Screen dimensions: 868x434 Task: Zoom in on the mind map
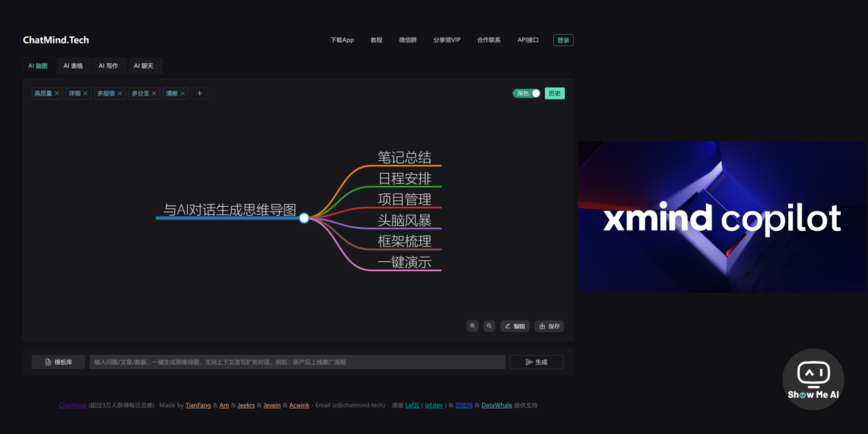tap(473, 326)
